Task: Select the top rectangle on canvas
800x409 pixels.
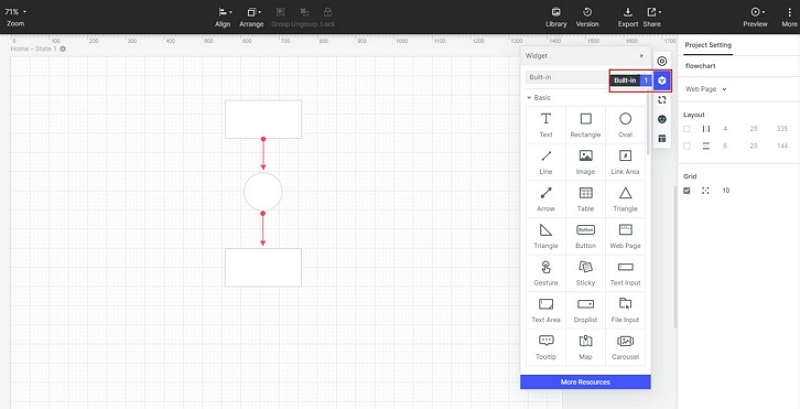Action: point(263,119)
